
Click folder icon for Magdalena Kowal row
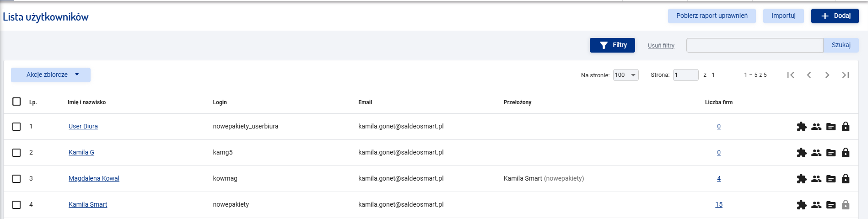click(831, 179)
